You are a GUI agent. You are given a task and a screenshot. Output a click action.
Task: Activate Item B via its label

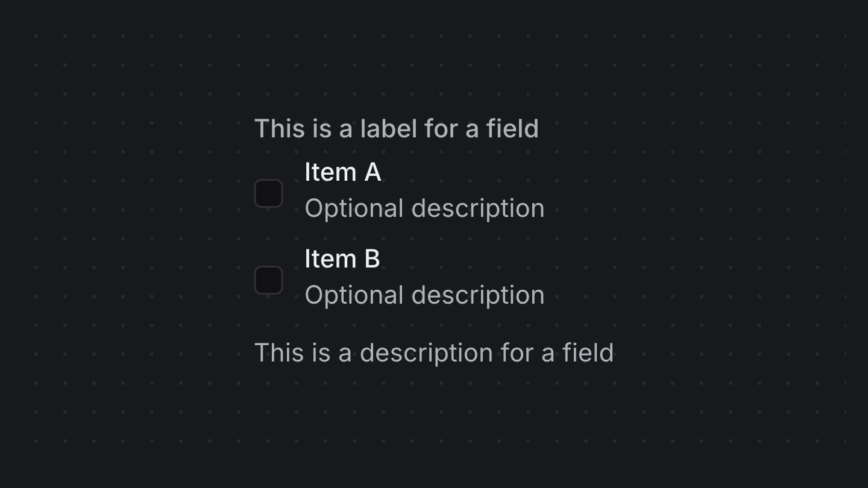[x=342, y=259]
